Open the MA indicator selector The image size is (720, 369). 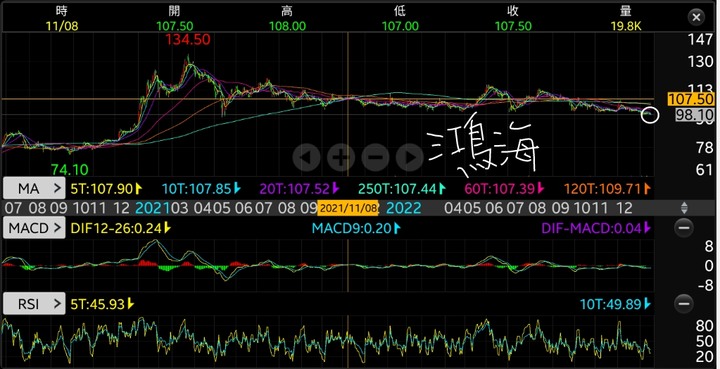pyautogui.click(x=34, y=188)
